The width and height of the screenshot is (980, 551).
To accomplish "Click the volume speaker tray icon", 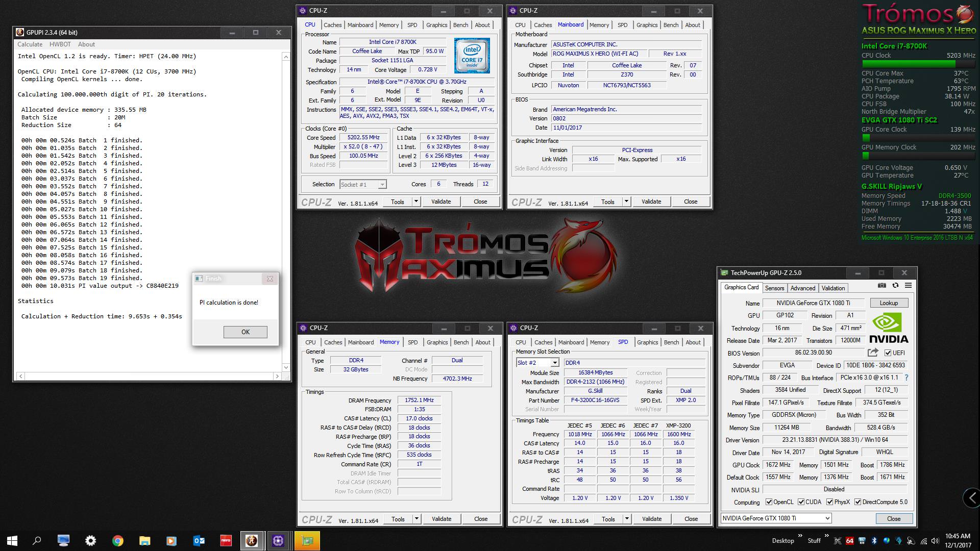I will tap(935, 541).
